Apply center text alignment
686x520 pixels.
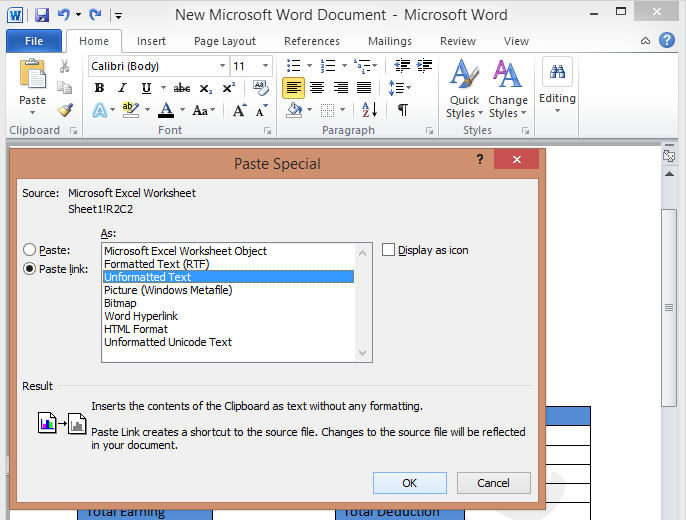(317, 88)
